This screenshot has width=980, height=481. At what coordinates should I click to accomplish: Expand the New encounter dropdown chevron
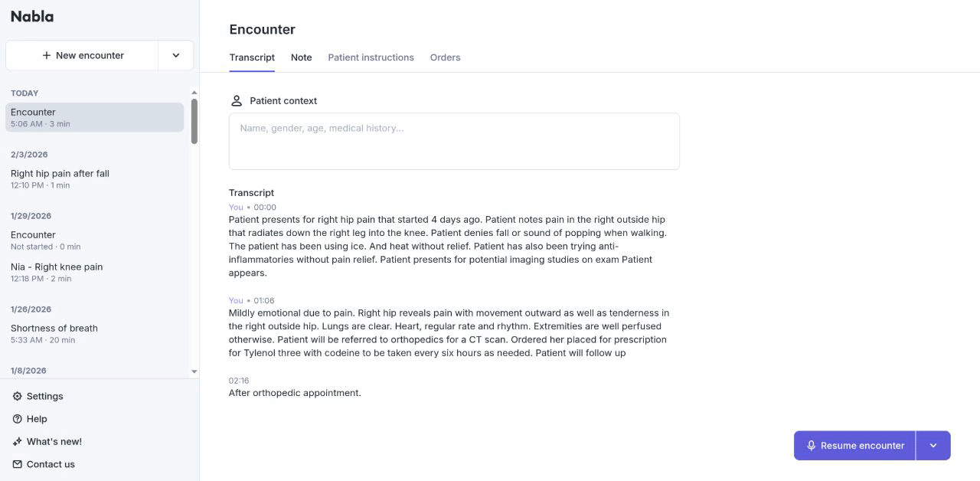click(176, 56)
